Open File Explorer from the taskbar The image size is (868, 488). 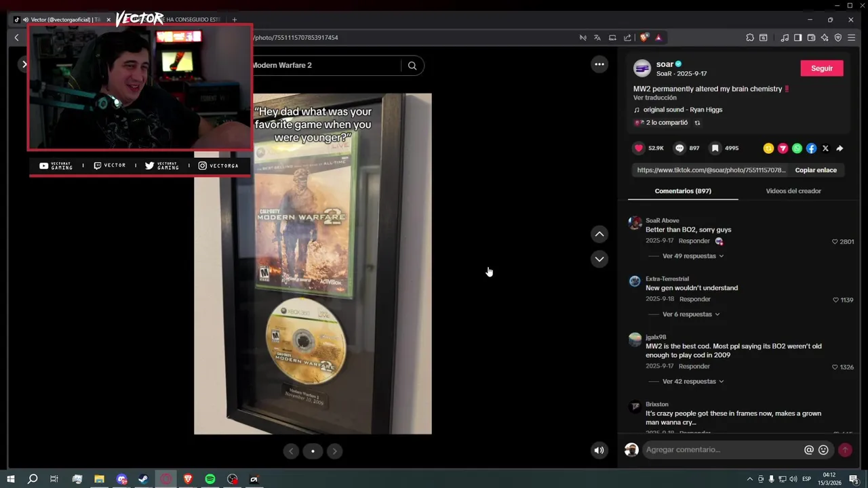pos(99,479)
